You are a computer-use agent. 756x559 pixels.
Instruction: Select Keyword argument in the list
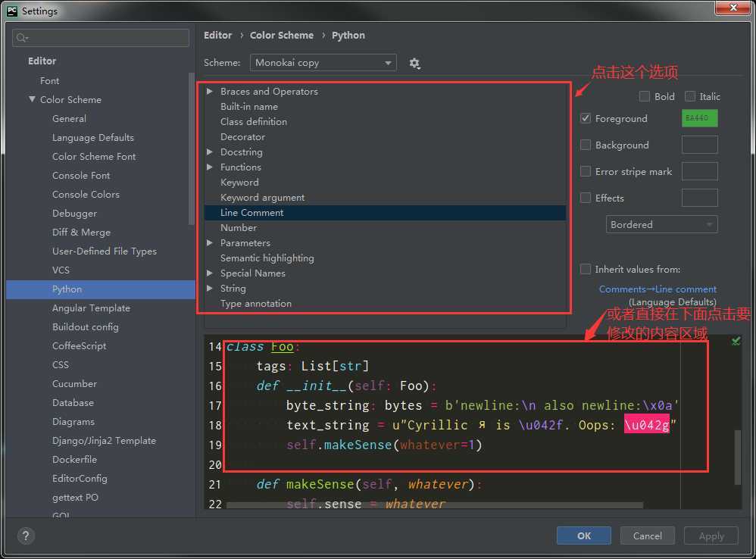[262, 197]
